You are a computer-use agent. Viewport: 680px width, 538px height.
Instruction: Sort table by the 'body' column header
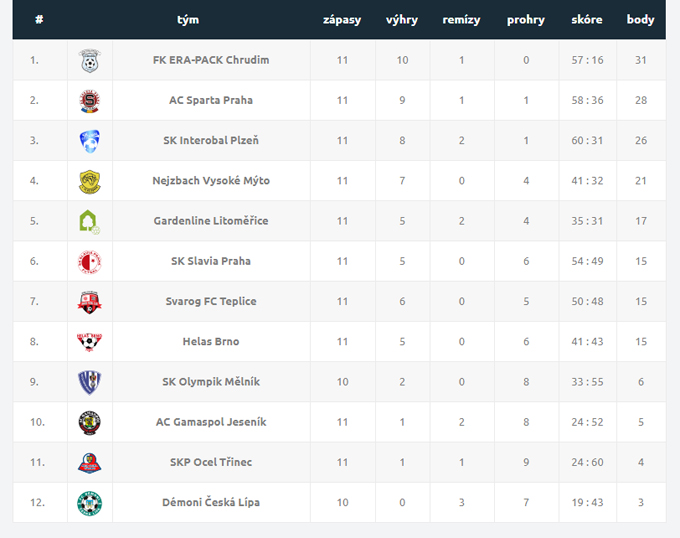tap(640, 20)
